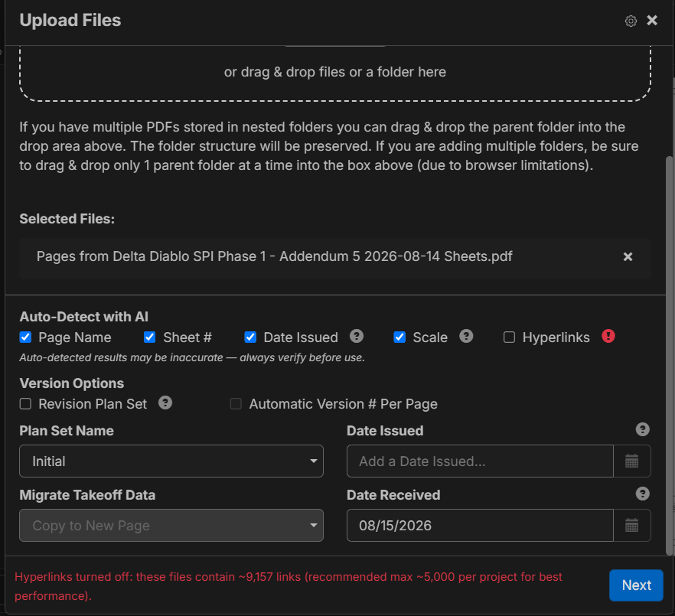This screenshot has width=675, height=616.
Task: Click the 'Migrate Takeoff Data' label
Action: pyautogui.click(x=87, y=495)
